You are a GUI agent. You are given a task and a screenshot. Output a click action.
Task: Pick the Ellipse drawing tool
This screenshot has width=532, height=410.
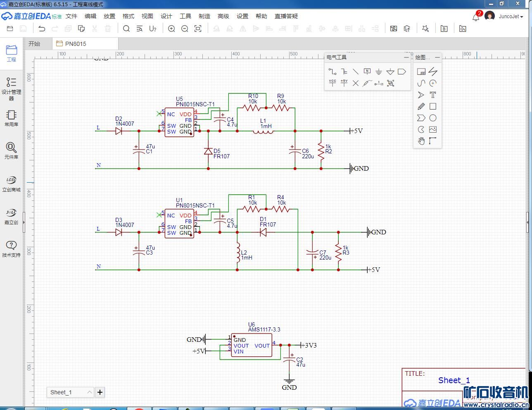pos(433,118)
